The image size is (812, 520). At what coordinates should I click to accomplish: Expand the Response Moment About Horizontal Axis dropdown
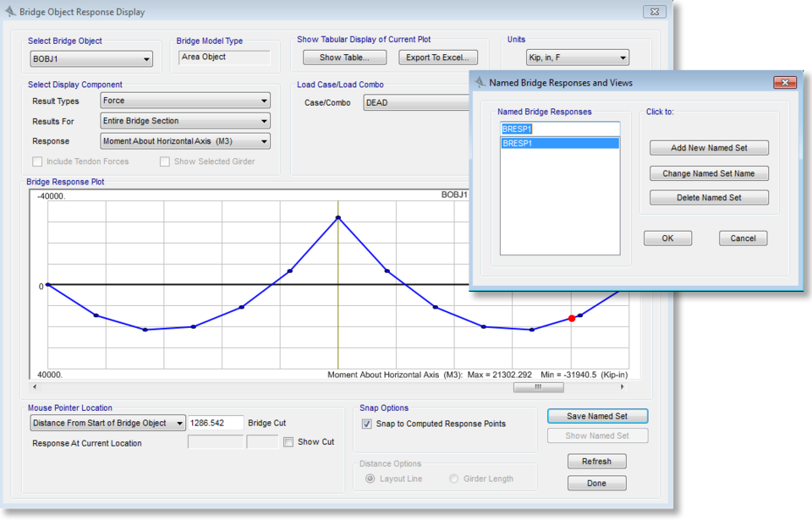point(185,141)
